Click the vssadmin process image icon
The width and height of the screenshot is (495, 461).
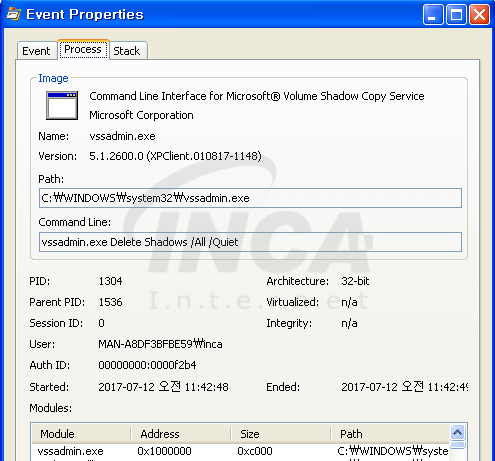[x=62, y=105]
